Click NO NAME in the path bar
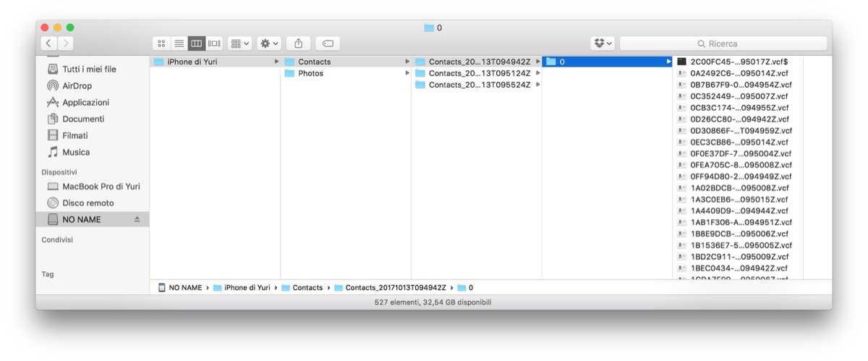This screenshot has width=868, height=361. (x=180, y=288)
